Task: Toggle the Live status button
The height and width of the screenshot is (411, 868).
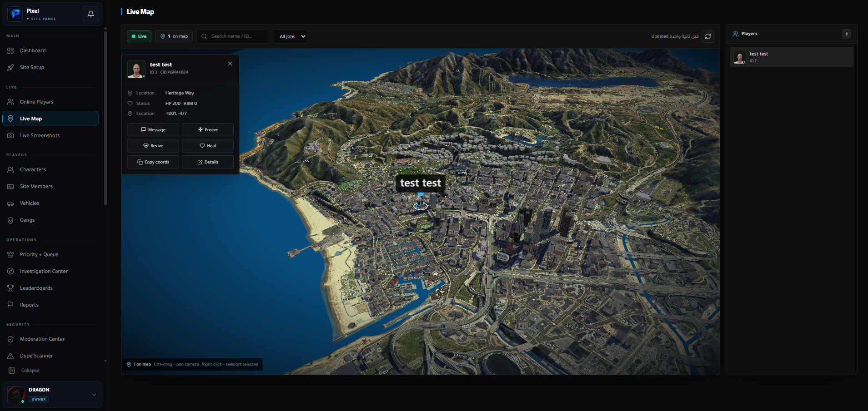Action: tap(139, 36)
